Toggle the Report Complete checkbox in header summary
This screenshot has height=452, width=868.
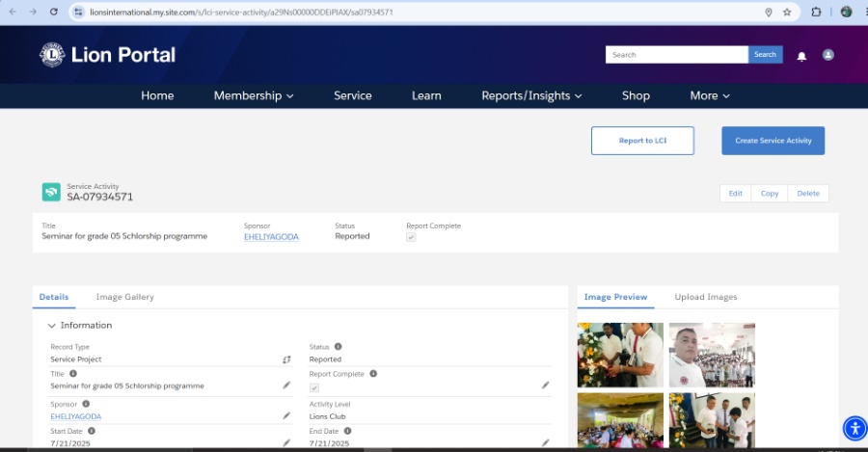tap(411, 237)
